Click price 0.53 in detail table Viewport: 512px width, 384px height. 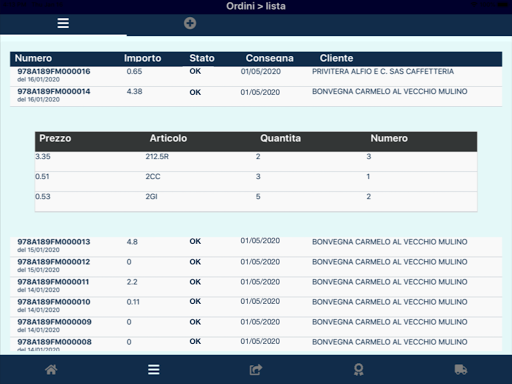pos(43,196)
